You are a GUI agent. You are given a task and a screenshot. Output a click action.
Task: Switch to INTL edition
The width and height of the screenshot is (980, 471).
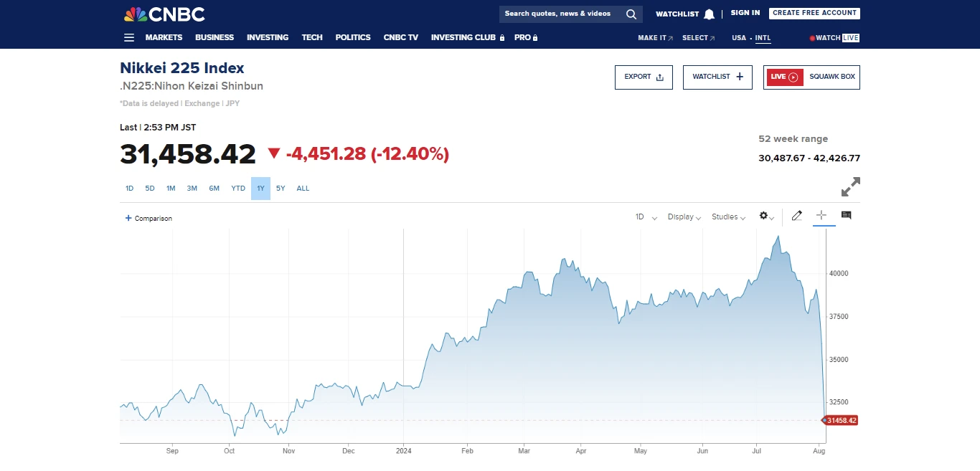pyautogui.click(x=763, y=38)
